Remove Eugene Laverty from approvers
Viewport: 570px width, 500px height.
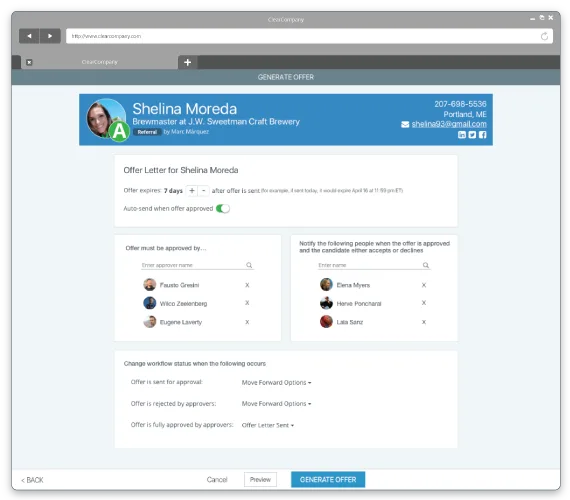[247, 322]
